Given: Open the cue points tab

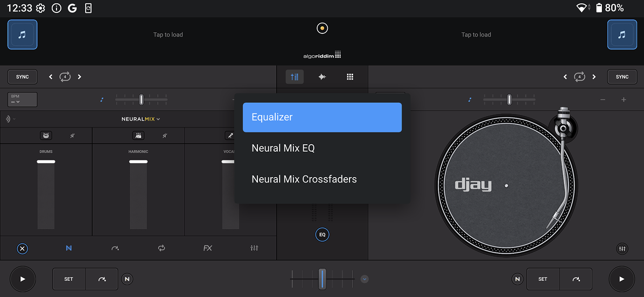Looking at the screenshot, I should click(115, 248).
